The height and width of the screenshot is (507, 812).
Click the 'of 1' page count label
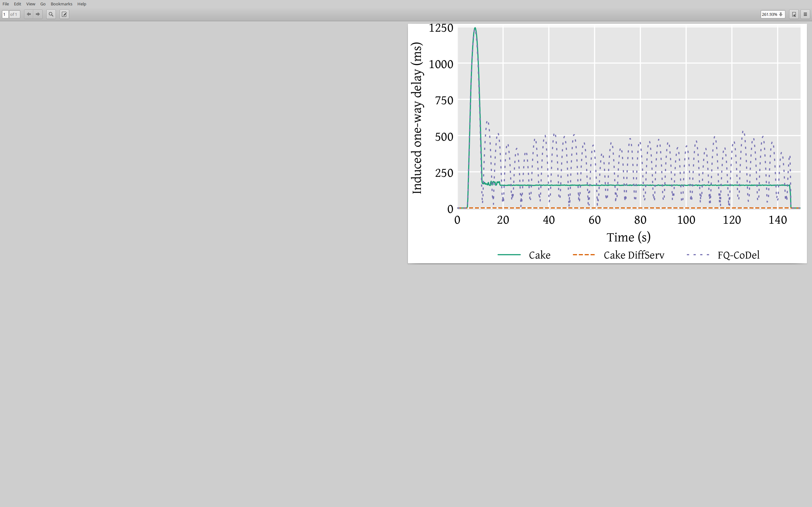pyautogui.click(x=14, y=14)
